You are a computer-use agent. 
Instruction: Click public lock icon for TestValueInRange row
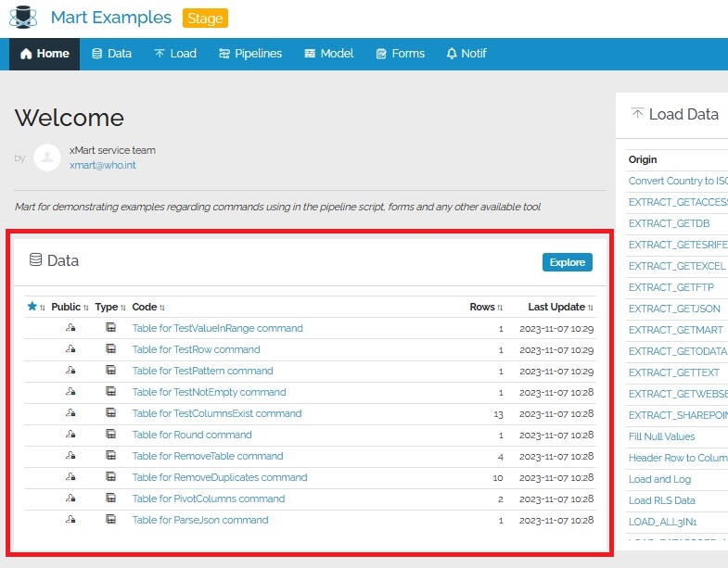70,328
